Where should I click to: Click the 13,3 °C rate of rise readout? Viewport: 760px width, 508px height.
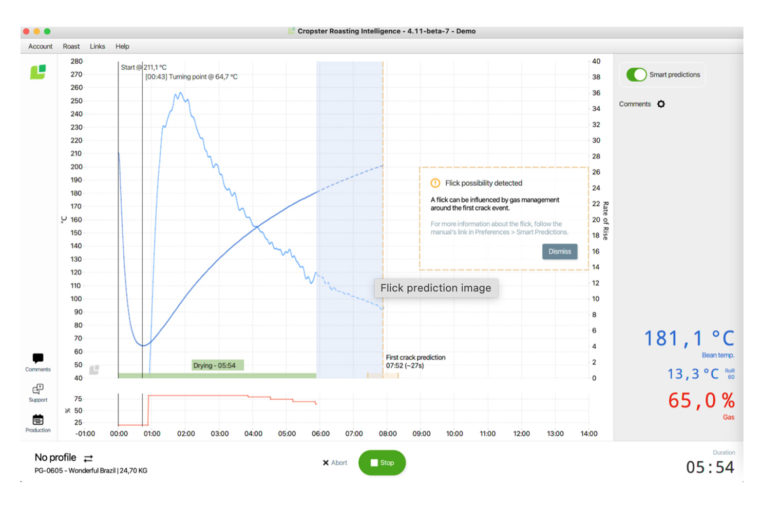click(x=693, y=374)
